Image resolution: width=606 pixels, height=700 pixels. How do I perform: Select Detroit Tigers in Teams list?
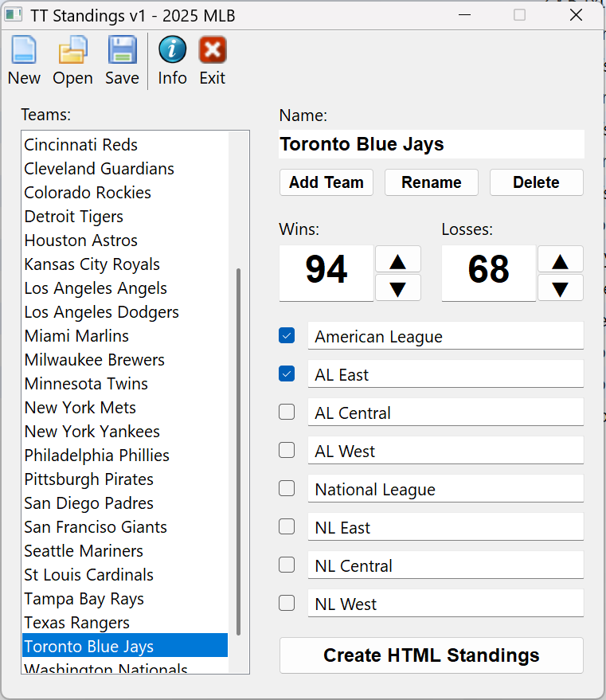125,217
